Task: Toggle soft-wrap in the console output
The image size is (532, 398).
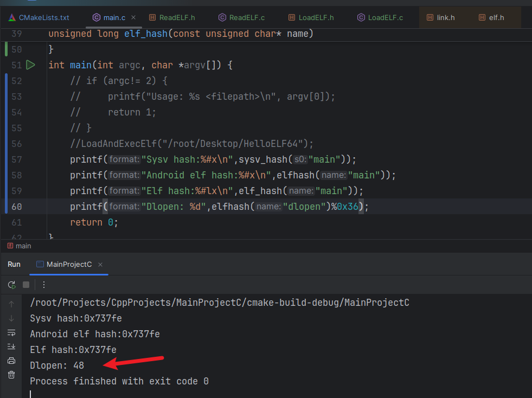Action: click(11, 332)
